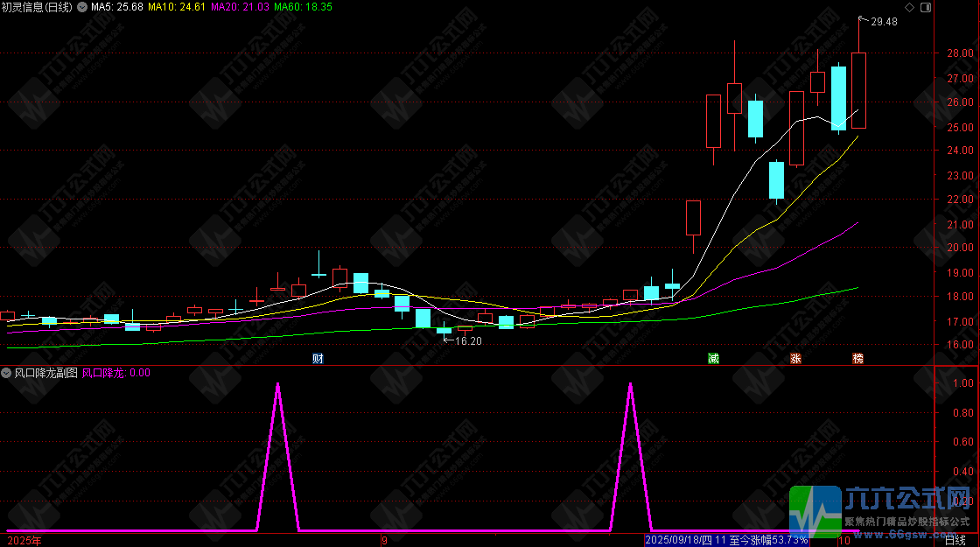The image size is (980, 547).
Task: Click the 风口降龙: 0.00 value label
Action: 116,373
